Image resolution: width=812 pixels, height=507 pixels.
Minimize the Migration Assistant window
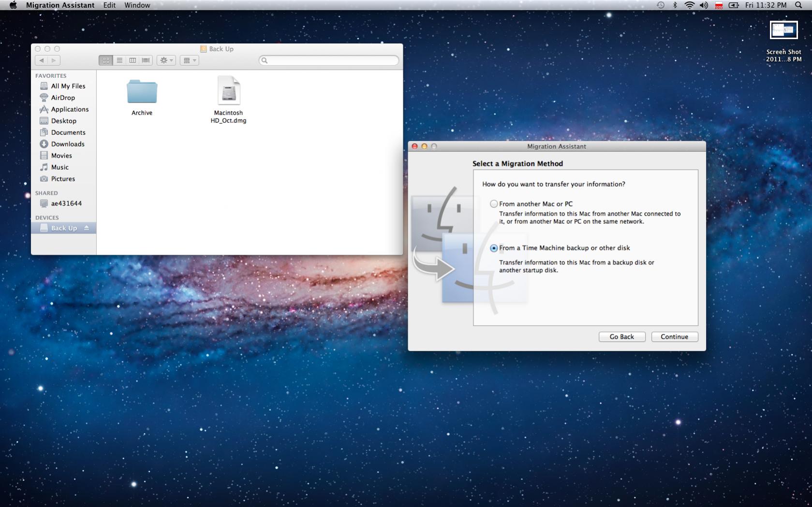(x=424, y=146)
